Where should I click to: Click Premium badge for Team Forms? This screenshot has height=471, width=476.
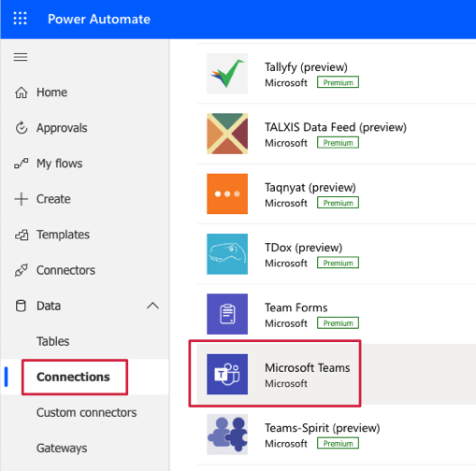pyautogui.click(x=338, y=322)
